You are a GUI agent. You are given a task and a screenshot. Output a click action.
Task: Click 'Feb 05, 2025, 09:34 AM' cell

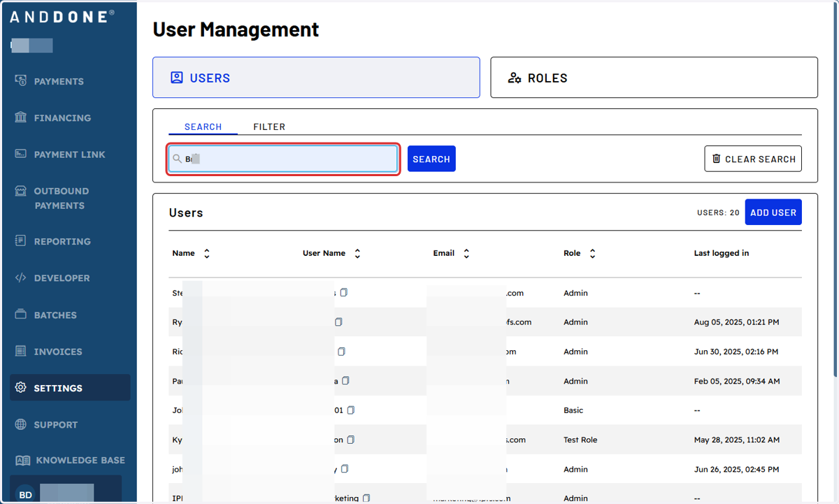(x=737, y=381)
